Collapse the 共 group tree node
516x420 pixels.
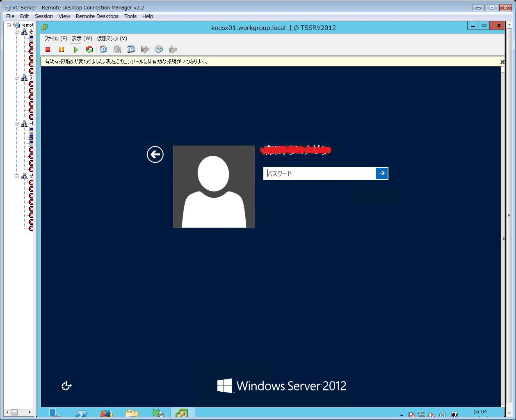pos(17,123)
